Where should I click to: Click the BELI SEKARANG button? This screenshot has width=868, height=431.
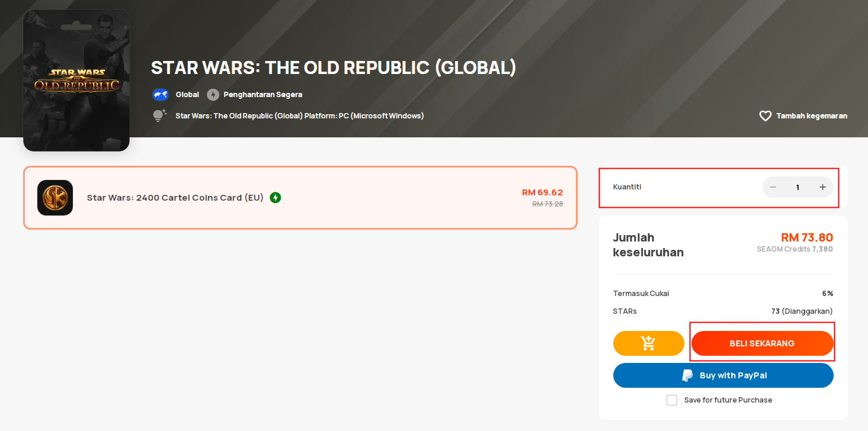tap(763, 343)
